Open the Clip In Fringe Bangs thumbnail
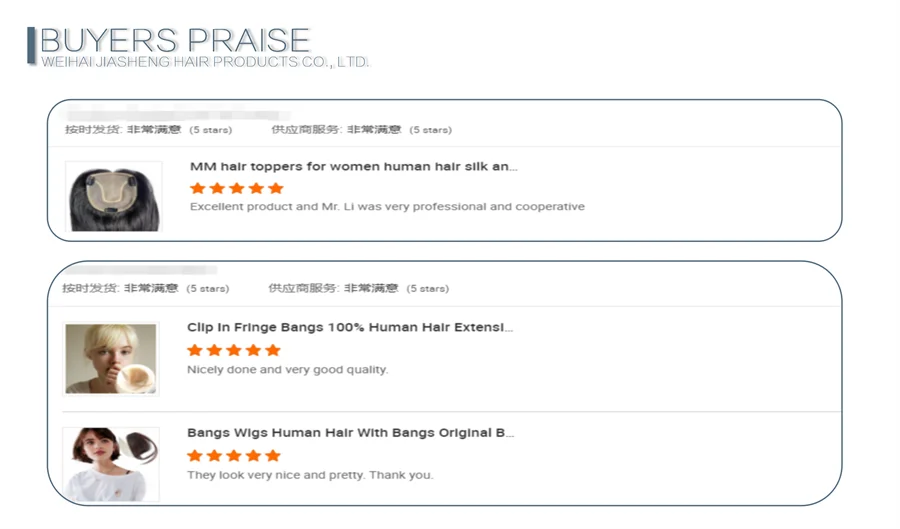900x529 pixels. [x=111, y=359]
